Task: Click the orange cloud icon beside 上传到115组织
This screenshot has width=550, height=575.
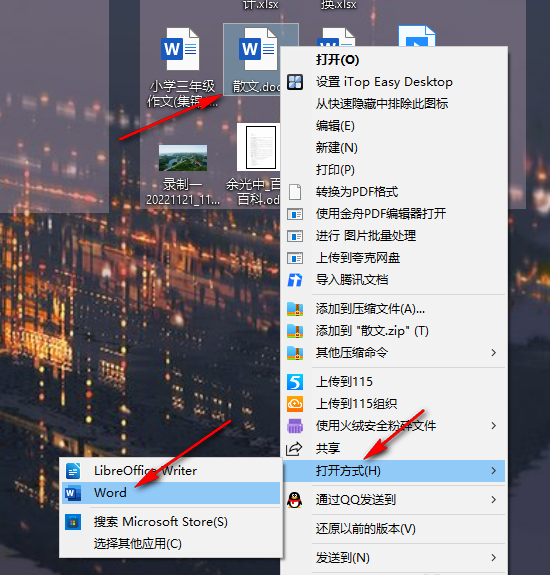Action: pyautogui.click(x=295, y=404)
